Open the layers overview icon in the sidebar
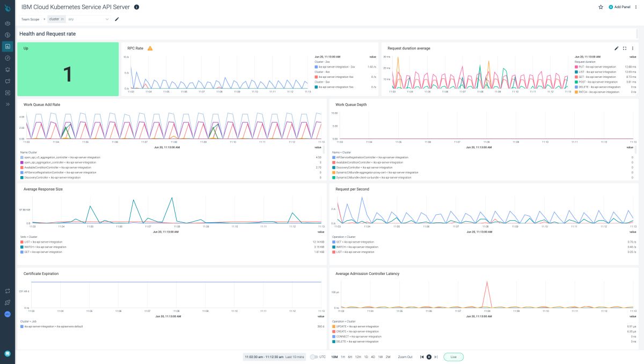The image size is (644, 364). (x=8, y=24)
